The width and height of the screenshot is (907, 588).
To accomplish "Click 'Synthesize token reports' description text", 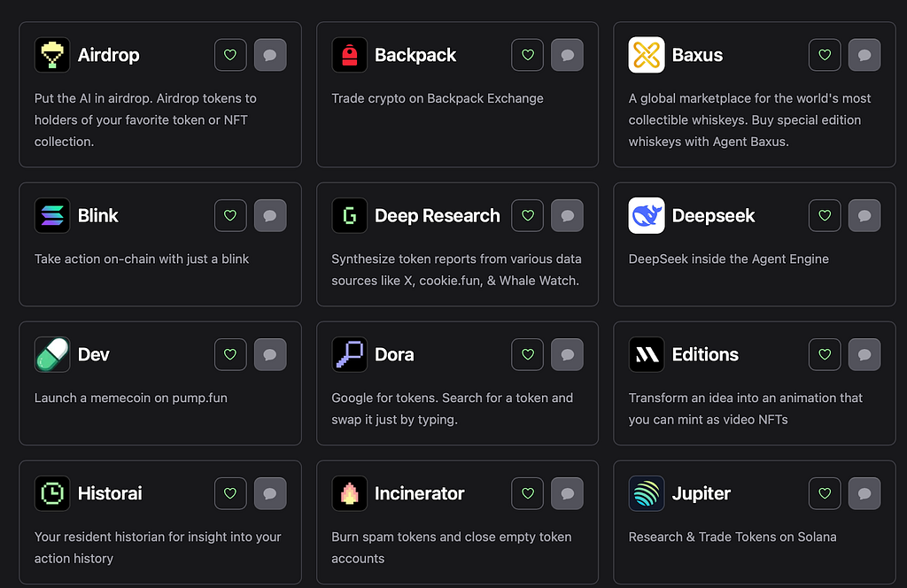I will tap(456, 270).
